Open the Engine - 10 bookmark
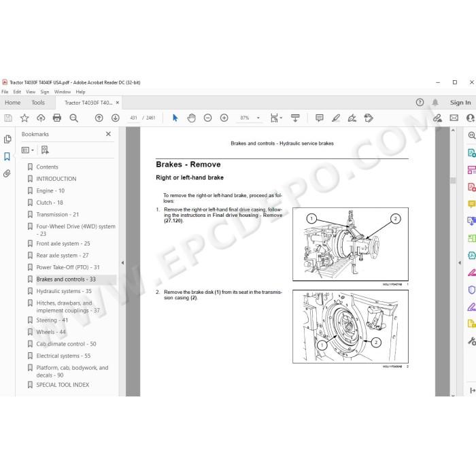The height and width of the screenshot is (476, 476). click(50, 190)
